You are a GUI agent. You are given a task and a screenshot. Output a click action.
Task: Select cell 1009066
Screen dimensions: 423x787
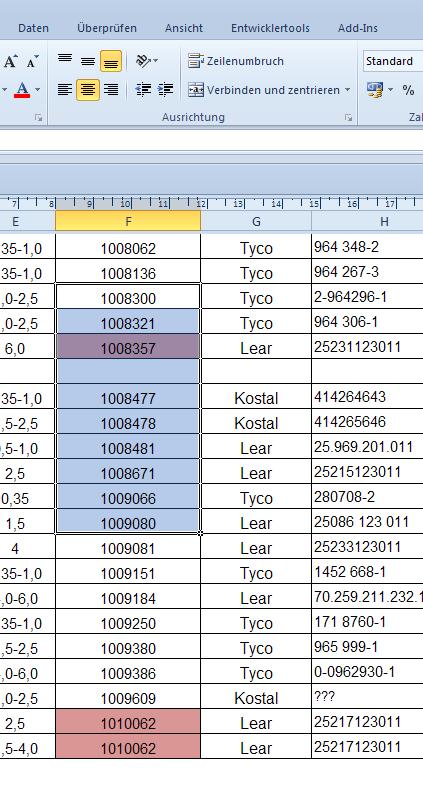(128, 497)
